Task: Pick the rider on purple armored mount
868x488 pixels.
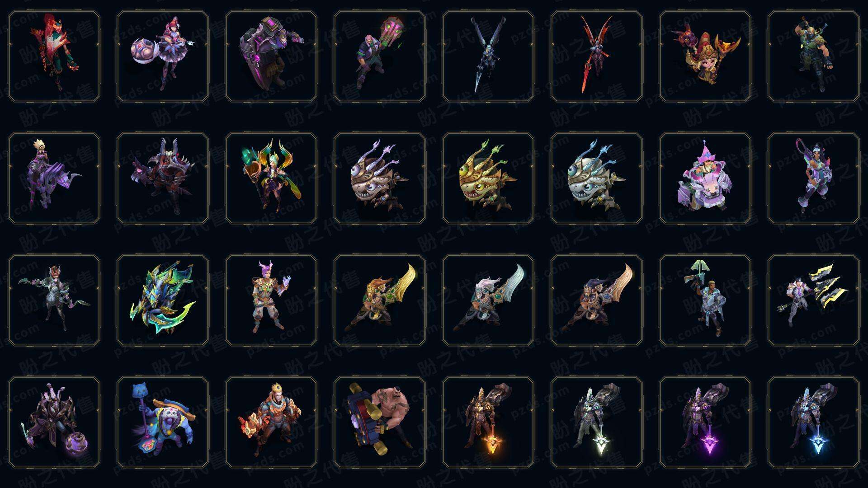Action: point(54,178)
